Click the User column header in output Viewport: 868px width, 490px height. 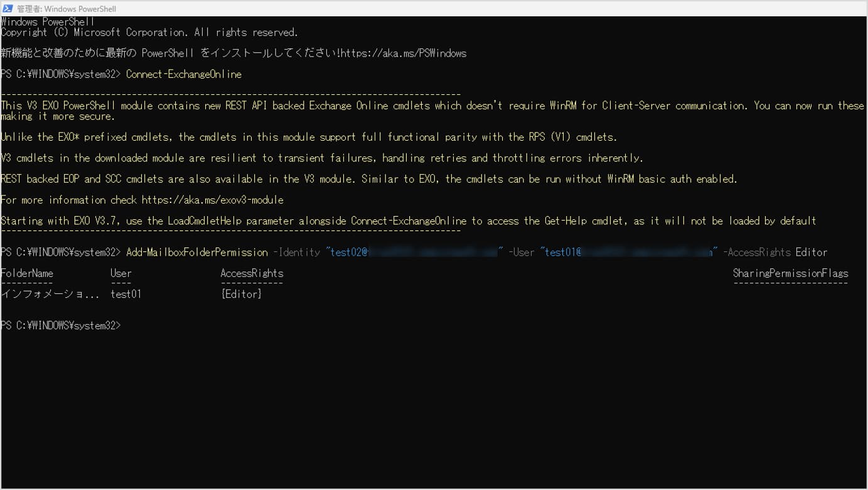point(121,273)
